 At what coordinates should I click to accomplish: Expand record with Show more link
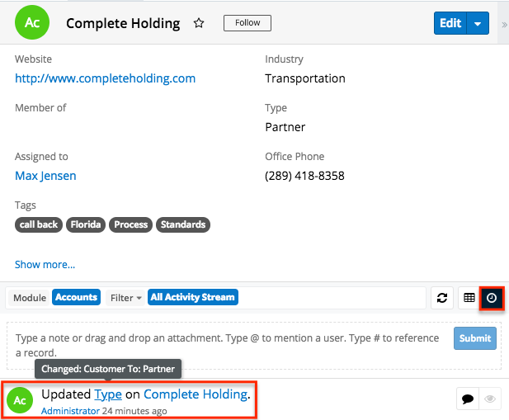tap(45, 265)
